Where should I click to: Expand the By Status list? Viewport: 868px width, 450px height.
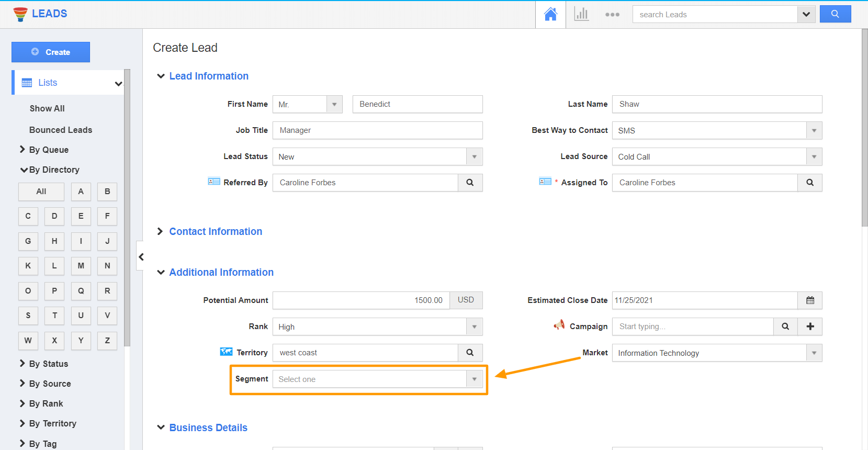click(x=48, y=364)
